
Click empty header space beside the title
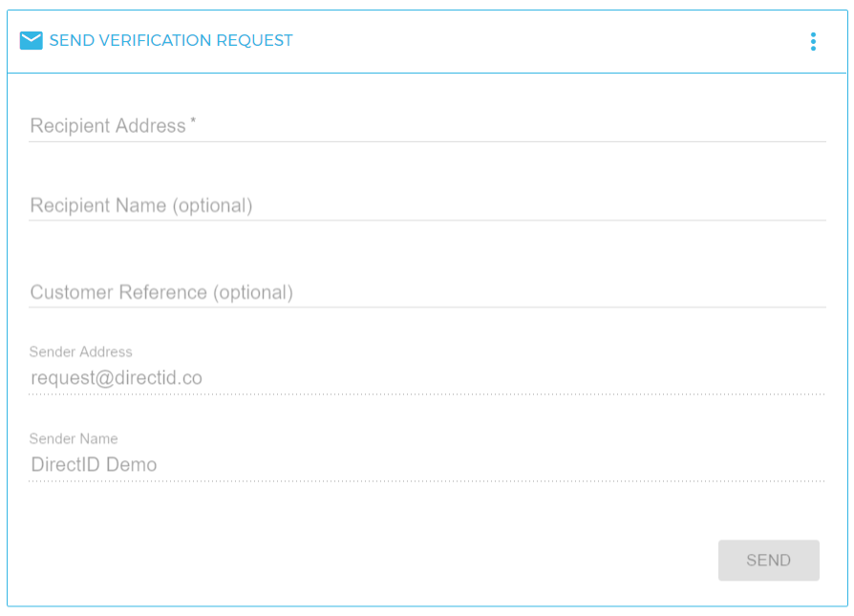(544, 41)
